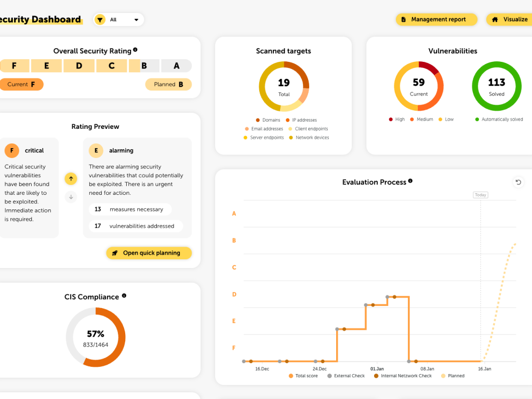
Task: Click the Planned B badge
Action: click(x=168, y=85)
